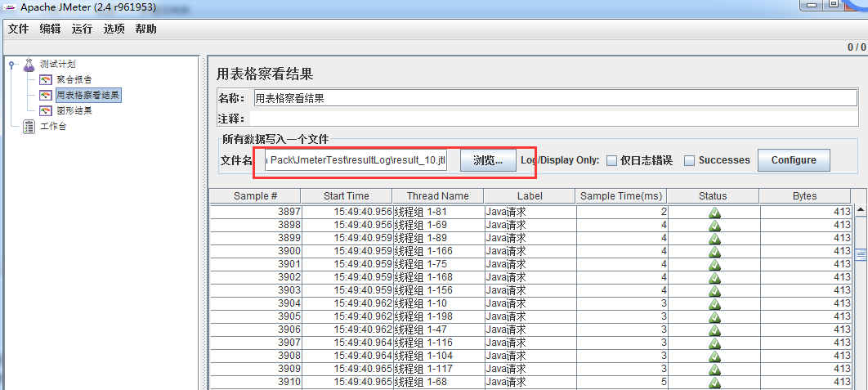Open the 运行 menu
The width and height of the screenshot is (868, 390).
point(82,29)
